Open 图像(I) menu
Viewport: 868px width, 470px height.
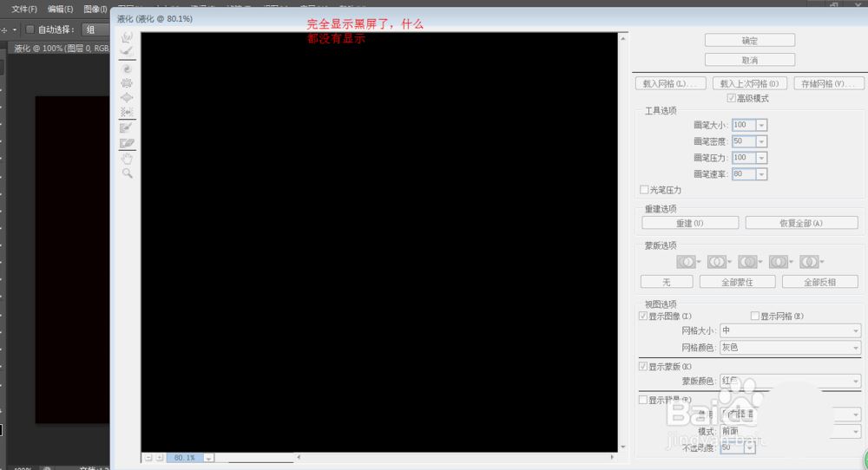click(x=95, y=9)
